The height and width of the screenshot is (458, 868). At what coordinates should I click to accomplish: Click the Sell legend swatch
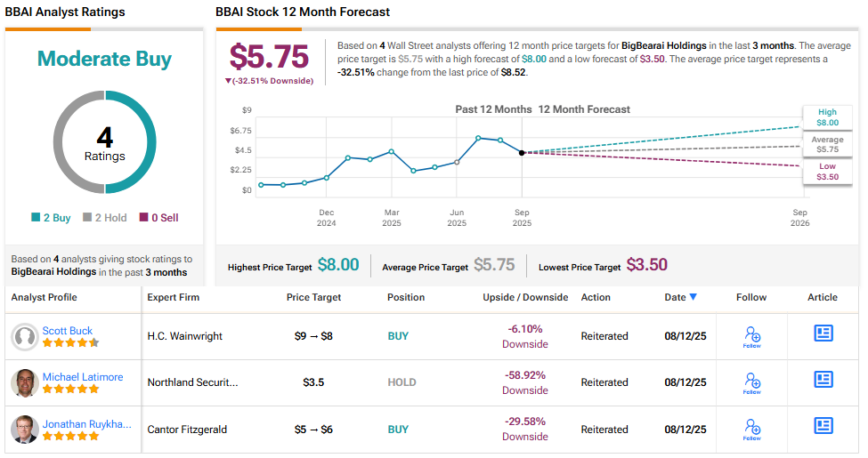coord(143,218)
